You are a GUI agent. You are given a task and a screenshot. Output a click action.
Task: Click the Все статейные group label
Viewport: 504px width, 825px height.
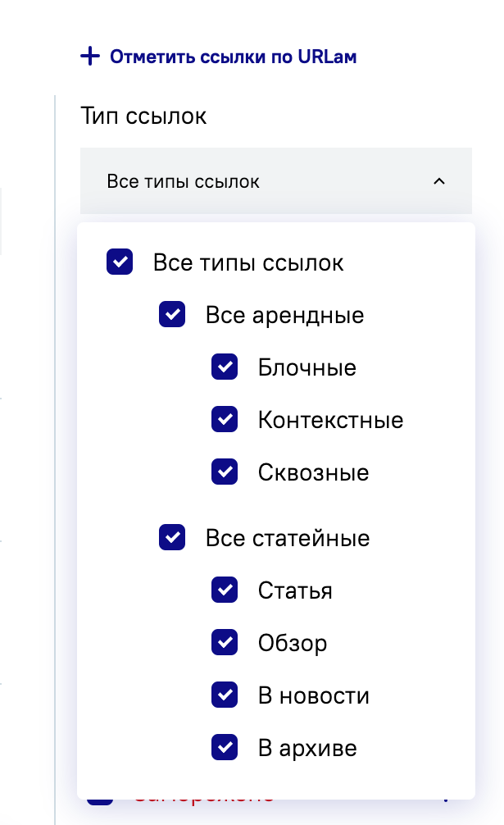pos(288,538)
